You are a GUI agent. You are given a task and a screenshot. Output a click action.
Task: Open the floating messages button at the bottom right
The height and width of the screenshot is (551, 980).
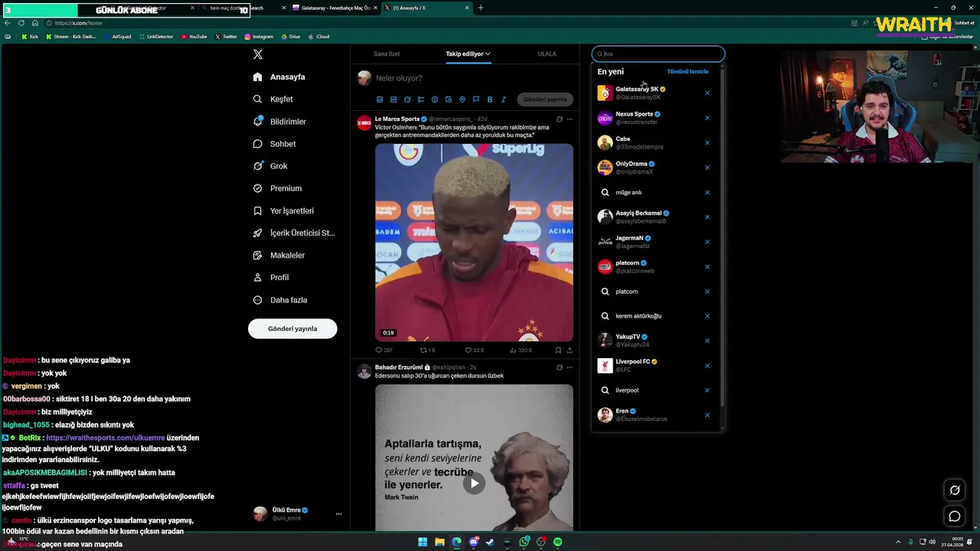[x=955, y=517]
